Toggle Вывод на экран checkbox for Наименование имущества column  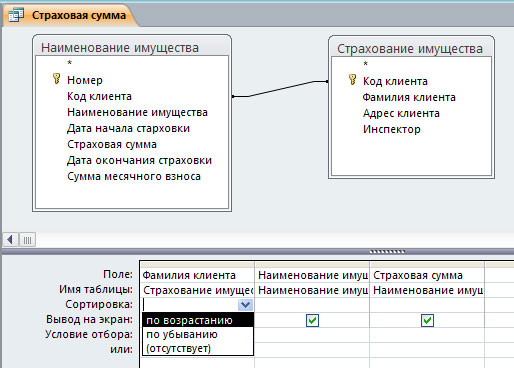[313, 320]
